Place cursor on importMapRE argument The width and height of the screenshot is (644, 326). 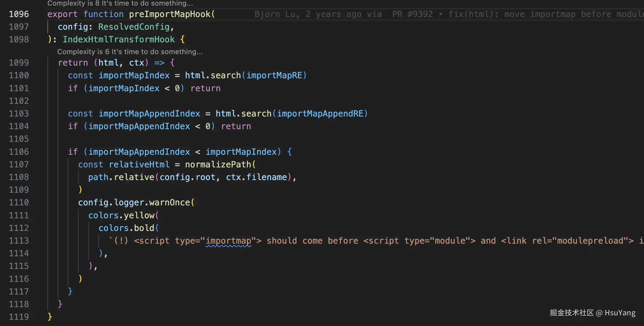coord(274,76)
